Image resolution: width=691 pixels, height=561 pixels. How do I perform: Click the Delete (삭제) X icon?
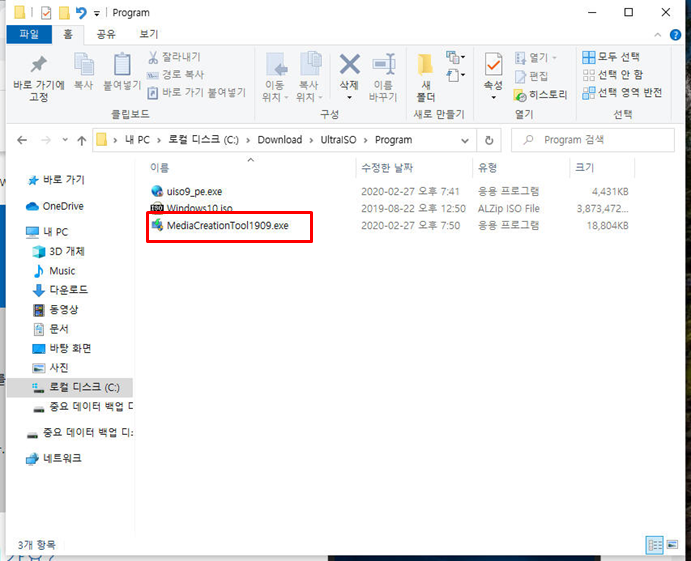point(349,64)
